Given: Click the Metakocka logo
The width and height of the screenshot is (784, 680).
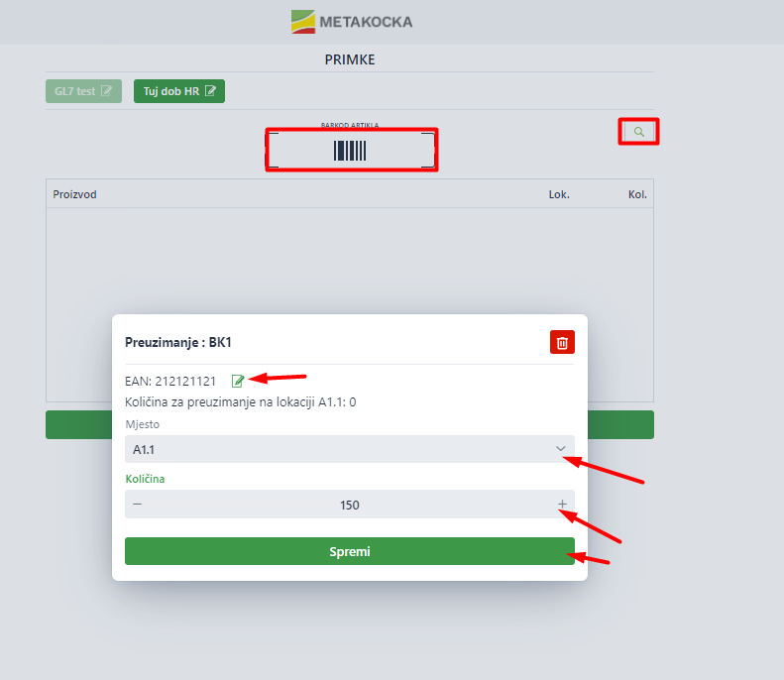Looking at the screenshot, I should [352, 22].
